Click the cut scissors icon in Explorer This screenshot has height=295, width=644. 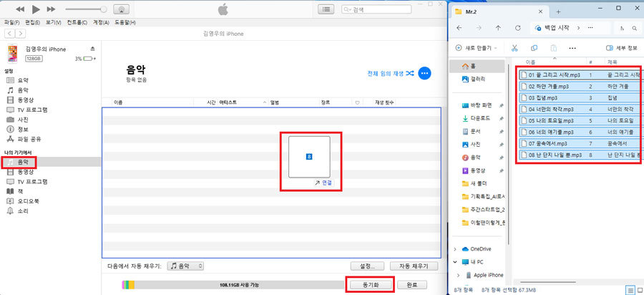(514, 48)
